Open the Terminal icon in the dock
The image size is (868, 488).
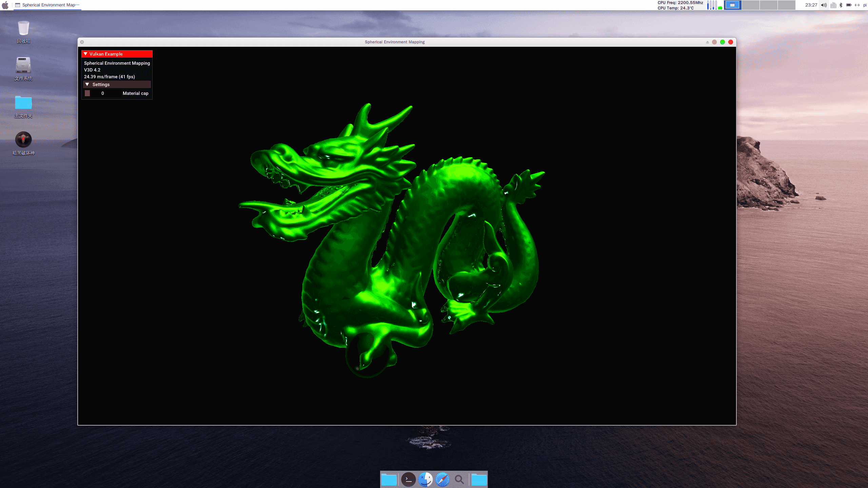[x=408, y=480]
